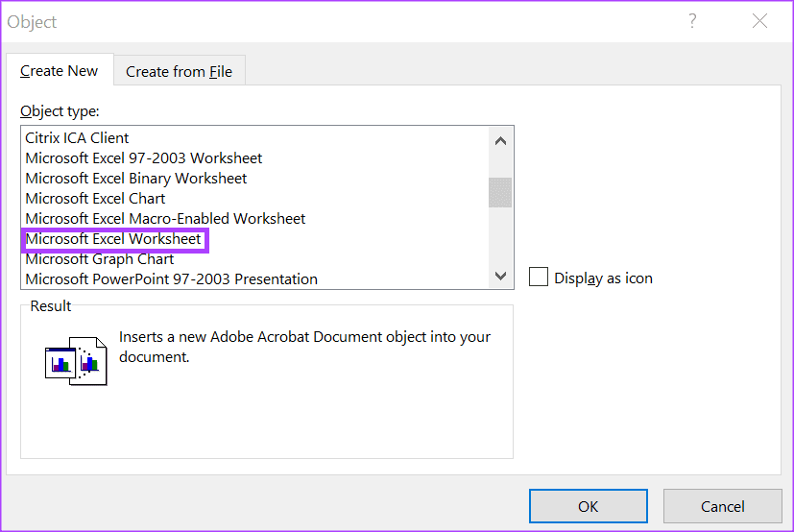Select Citrix ICA Client in the list
Image resolution: width=794 pixels, height=532 pixels.
(255, 138)
